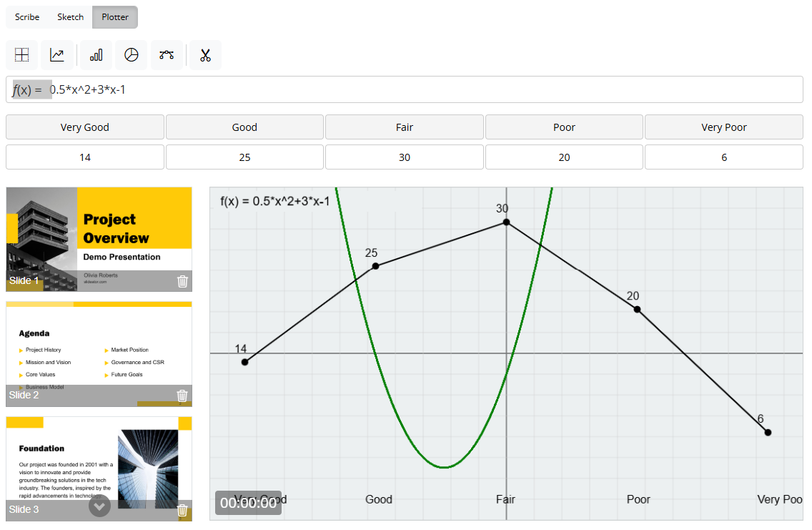The height and width of the screenshot is (530, 812).
Task: Click the Poor axis label on chart
Action: click(638, 499)
